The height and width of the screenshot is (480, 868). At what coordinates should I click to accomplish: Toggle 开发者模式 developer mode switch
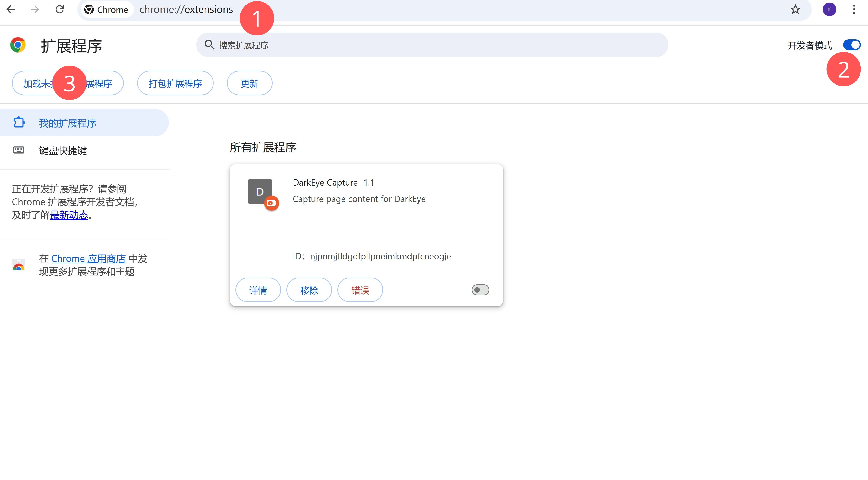pos(851,45)
